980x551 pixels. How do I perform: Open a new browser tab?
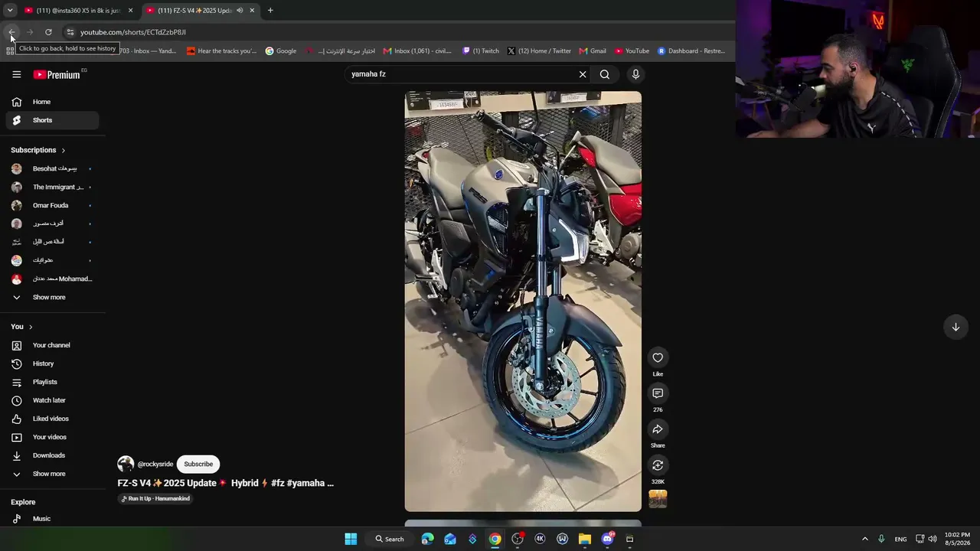[x=270, y=11]
